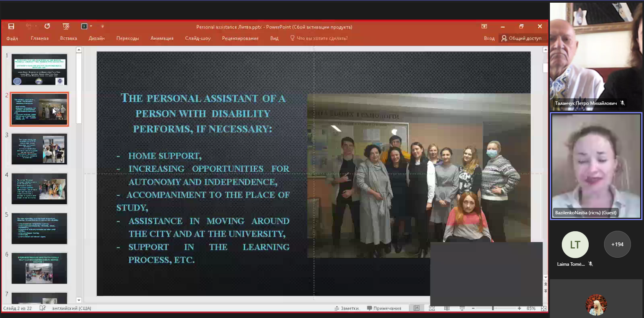Adjust the zoom slider handle
This screenshot has height=318, width=644.
[493, 308]
